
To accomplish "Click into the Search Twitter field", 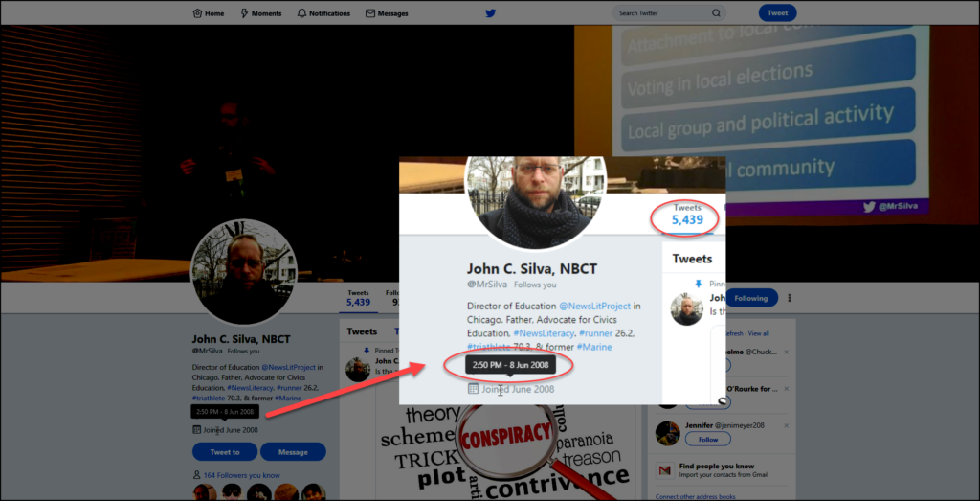I will pos(660,13).
